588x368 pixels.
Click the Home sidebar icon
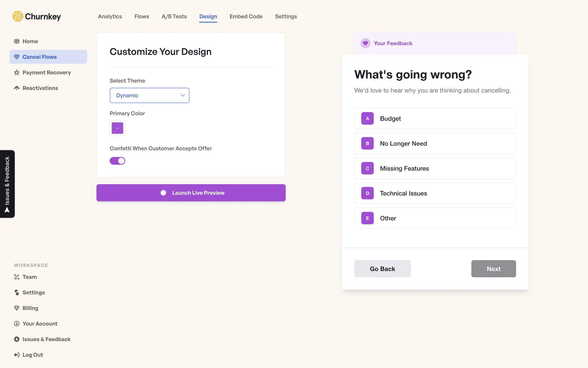click(x=17, y=41)
